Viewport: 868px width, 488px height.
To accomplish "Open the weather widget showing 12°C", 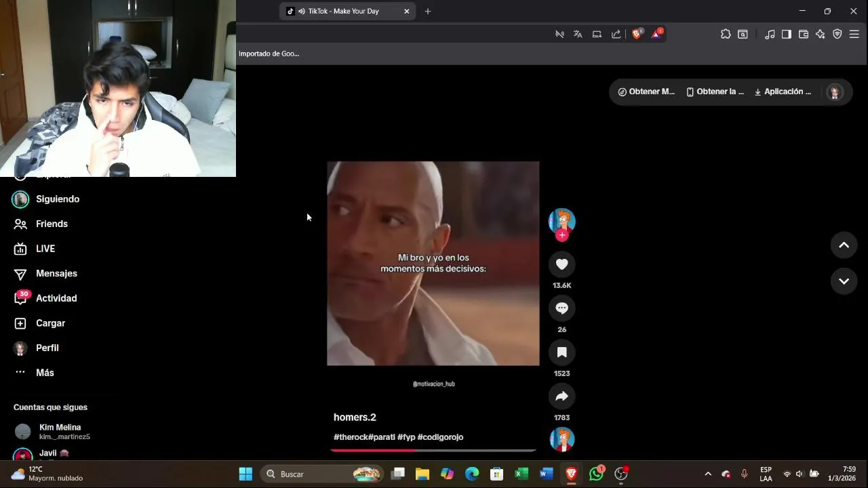I will coord(47,474).
